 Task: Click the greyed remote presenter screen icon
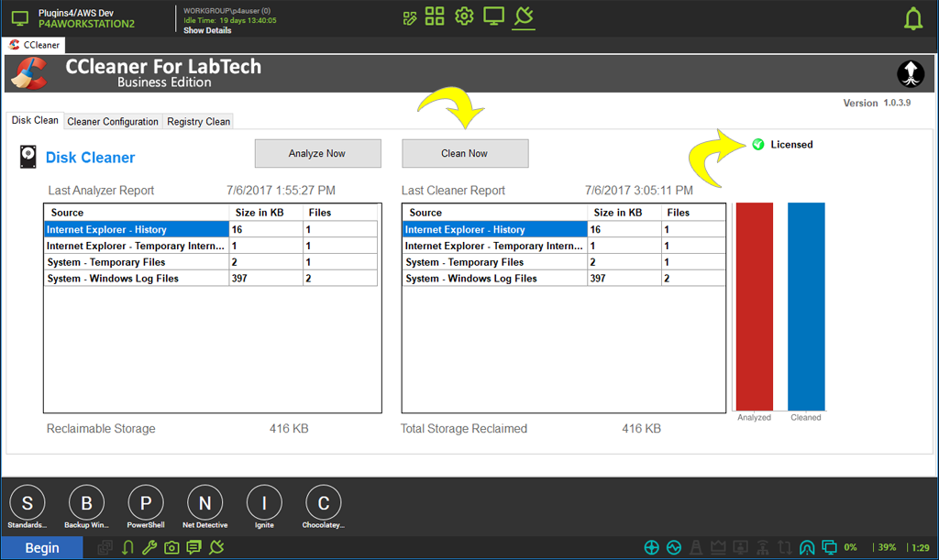click(x=741, y=547)
